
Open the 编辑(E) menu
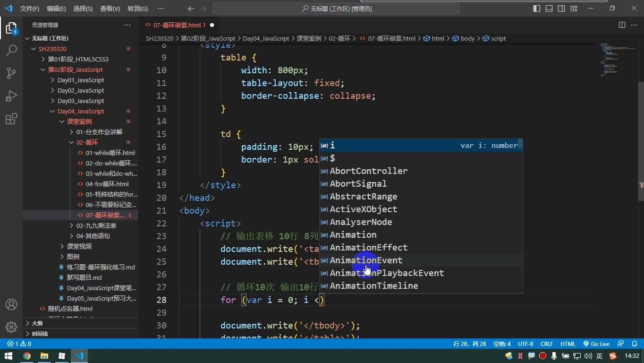click(x=56, y=9)
